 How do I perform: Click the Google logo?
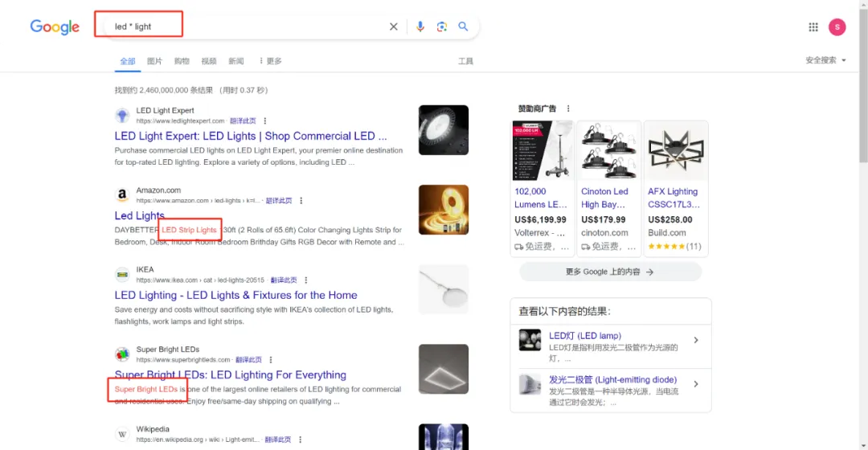pyautogui.click(x=55, y=27)
